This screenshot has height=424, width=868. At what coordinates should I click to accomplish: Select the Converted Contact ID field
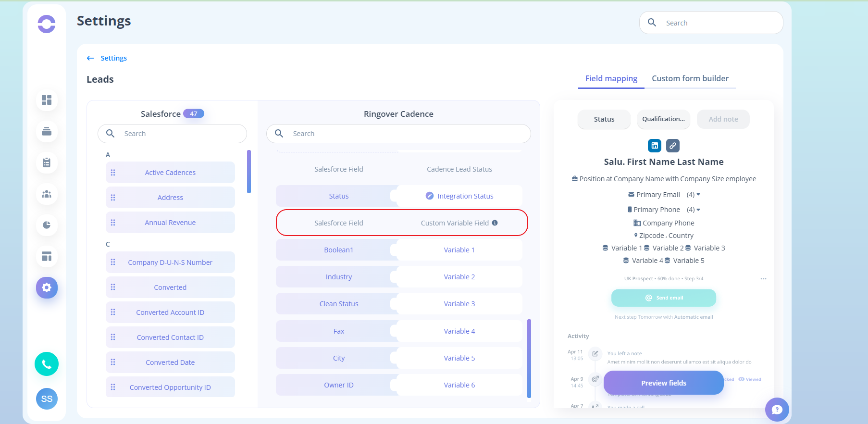pos(170,337)
